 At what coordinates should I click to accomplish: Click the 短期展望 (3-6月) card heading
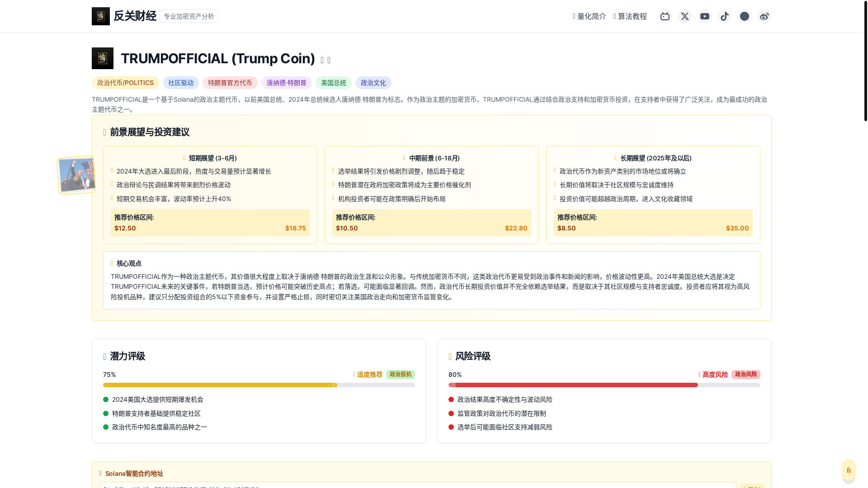(210, 158)
